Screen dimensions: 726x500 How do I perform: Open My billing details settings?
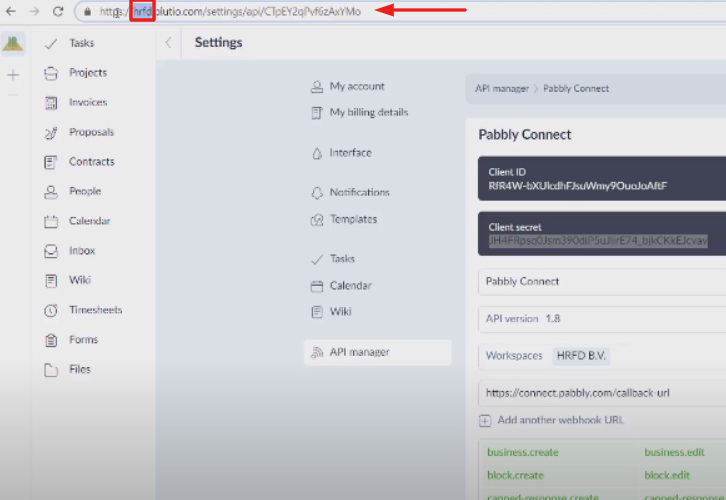pyautogui.click(x=369, y=112)
